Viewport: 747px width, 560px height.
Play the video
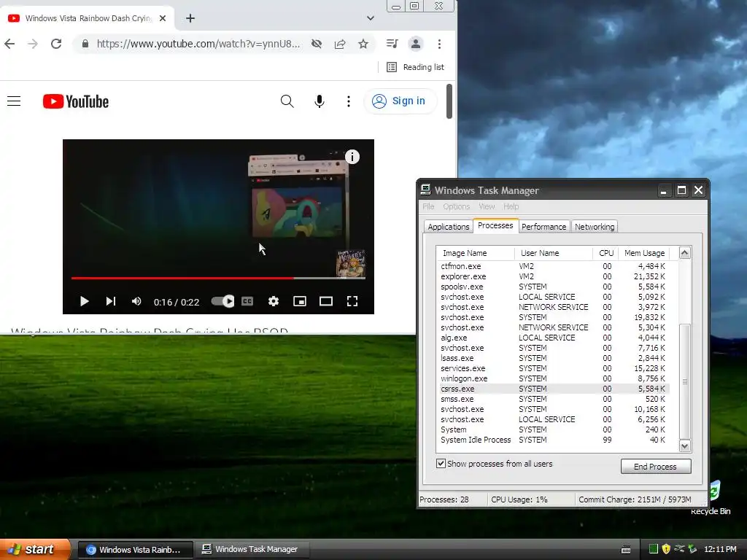(x=85, y=301)
